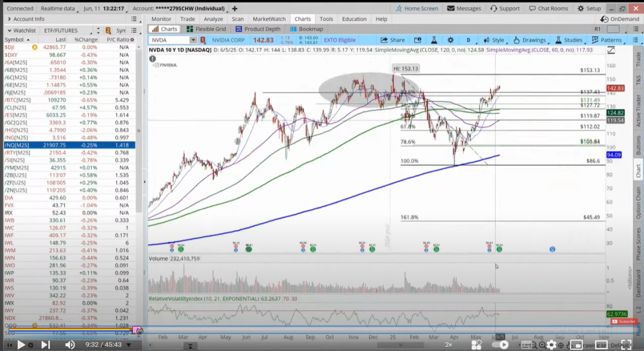Open the Help tab
Viewport: 644px width, 351px height.
381,19
